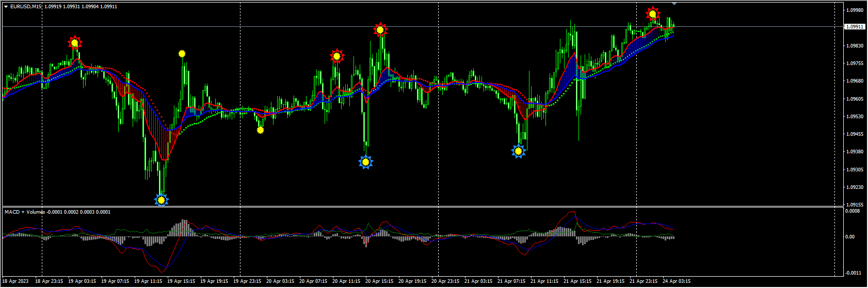Click the 0.0008 MACD scale label
The width and height of the screenshot is (868, 288).
[853, 211]
